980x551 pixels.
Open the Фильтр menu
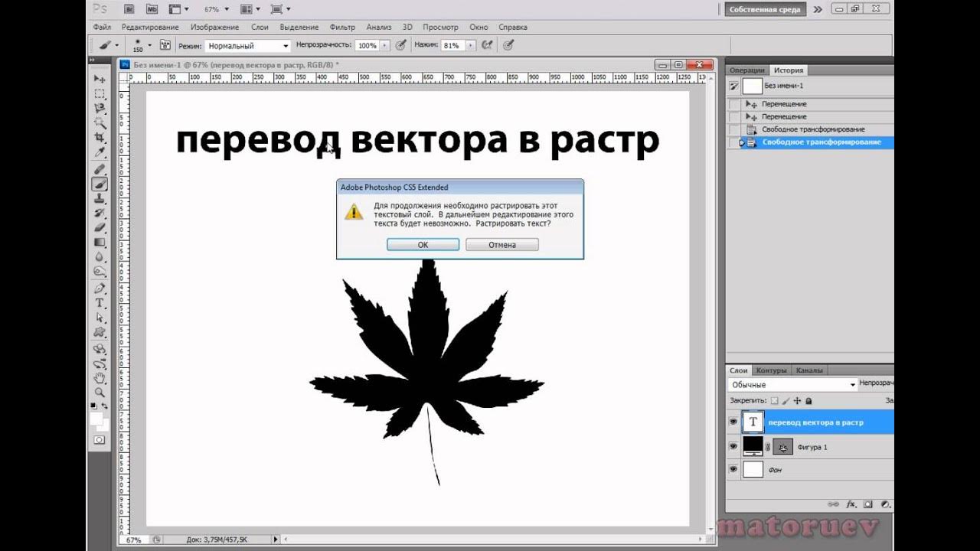click(x=342, y=27)
